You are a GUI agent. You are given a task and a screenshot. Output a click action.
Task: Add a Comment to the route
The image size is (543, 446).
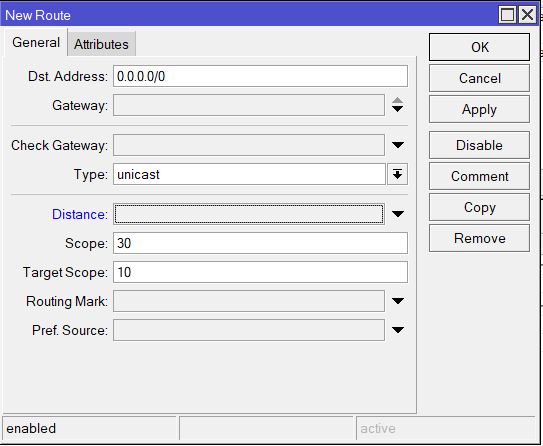pos(479,176)
